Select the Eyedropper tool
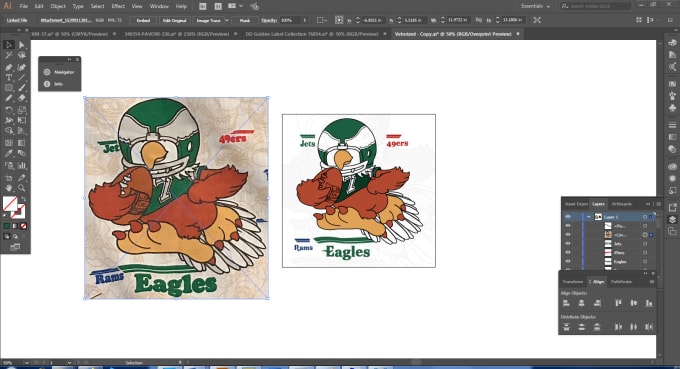 [8, 153]
